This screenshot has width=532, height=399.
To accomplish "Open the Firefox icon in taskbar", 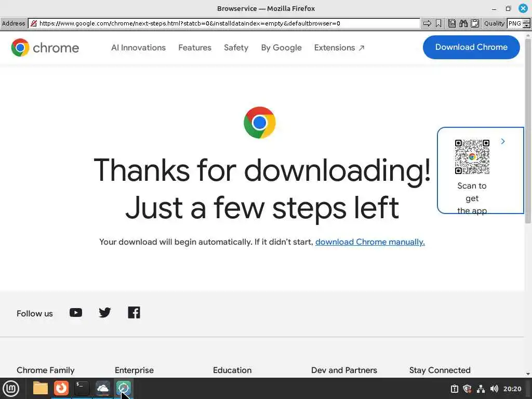I will pos(61,389).
